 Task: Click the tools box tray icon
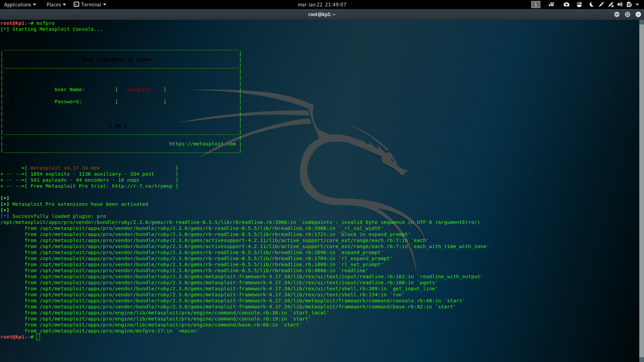(x=580, y=4)
